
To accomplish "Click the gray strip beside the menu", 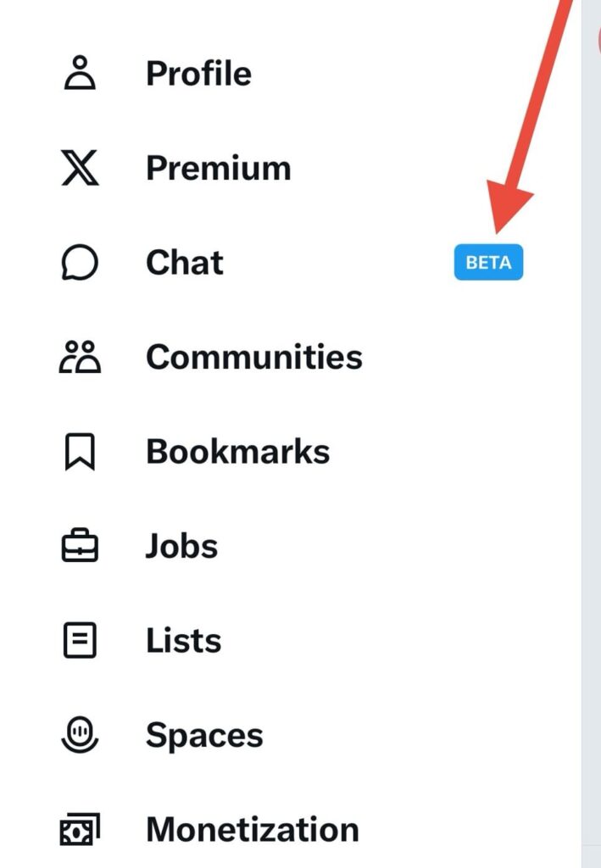I will click(x=591, y=434).
